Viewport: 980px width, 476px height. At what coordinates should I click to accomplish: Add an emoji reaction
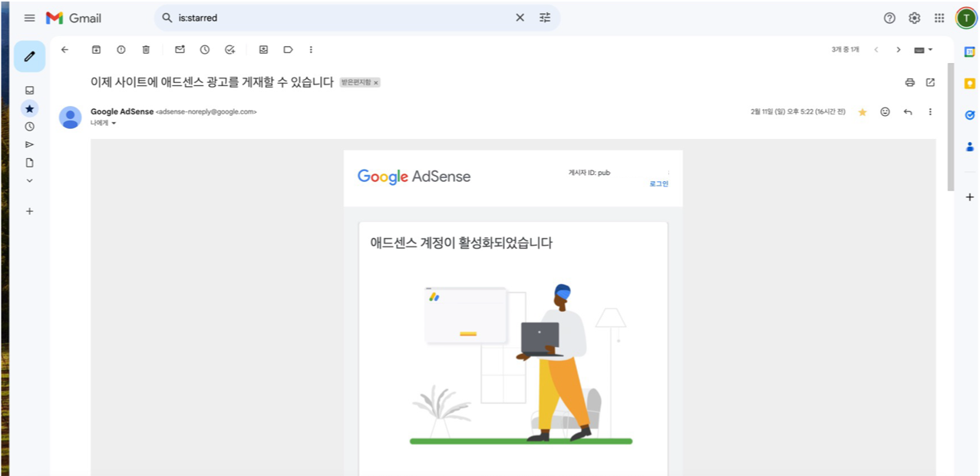[885, 112]
